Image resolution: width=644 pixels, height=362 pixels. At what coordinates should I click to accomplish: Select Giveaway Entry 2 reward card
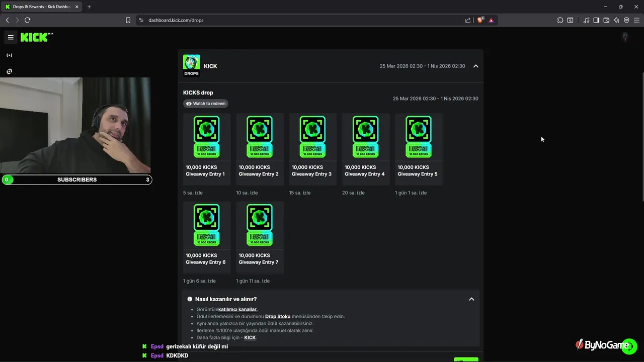260,149
